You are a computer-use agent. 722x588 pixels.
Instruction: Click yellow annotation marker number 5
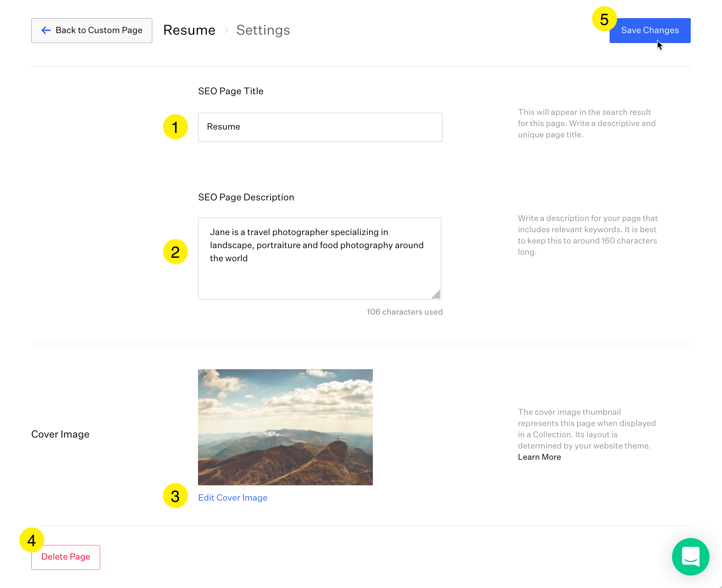(604, 19)
